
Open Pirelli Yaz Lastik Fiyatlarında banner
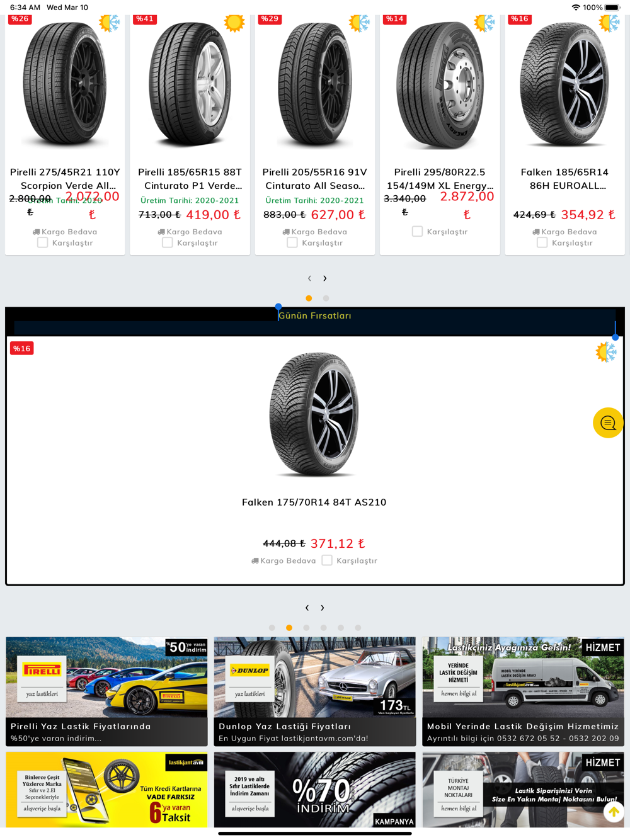(106, 691)
